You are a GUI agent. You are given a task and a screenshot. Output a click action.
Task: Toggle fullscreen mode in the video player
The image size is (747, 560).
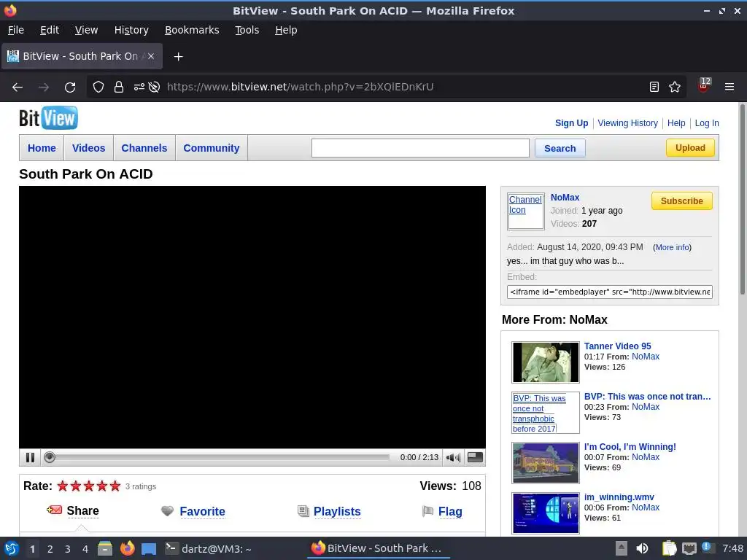pyautogui.click(x=475, y=457)
